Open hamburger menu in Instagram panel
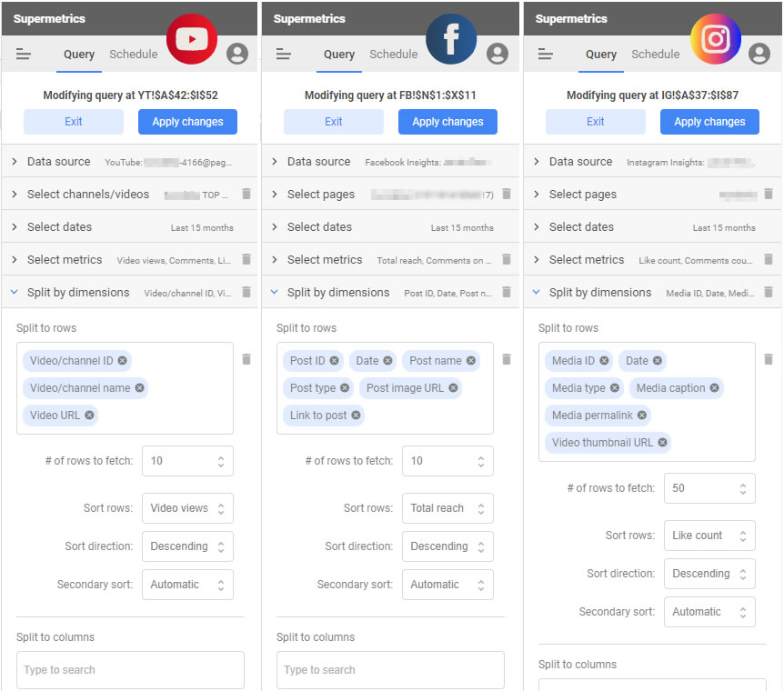The width and height of the screenshot is (784, 691). coord(546,54)
